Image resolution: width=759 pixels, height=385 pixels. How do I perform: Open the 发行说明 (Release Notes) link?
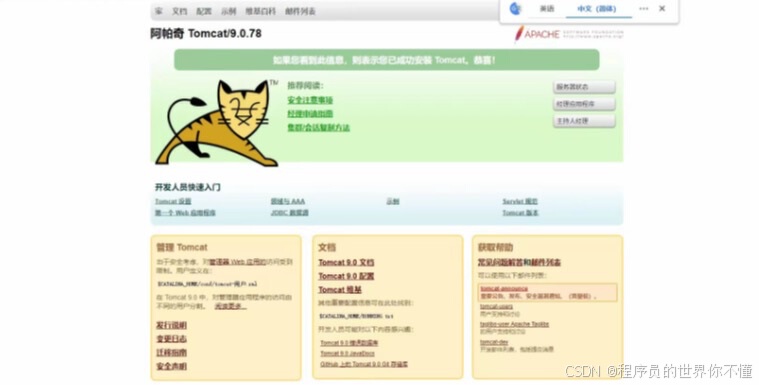tap(171, 325)
